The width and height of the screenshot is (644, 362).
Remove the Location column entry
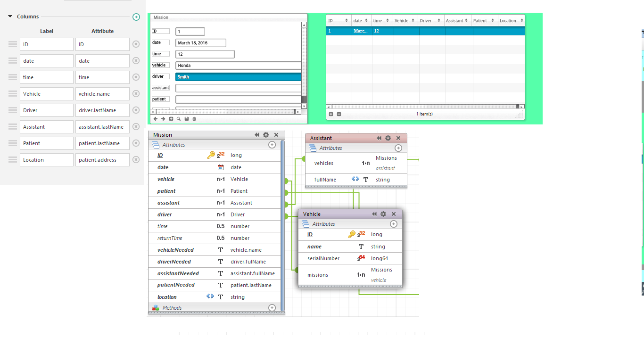(x=136, y=160)
